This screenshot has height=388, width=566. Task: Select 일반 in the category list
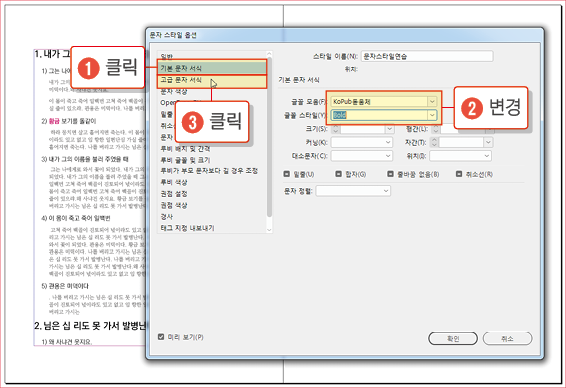[x=167, y=56]
